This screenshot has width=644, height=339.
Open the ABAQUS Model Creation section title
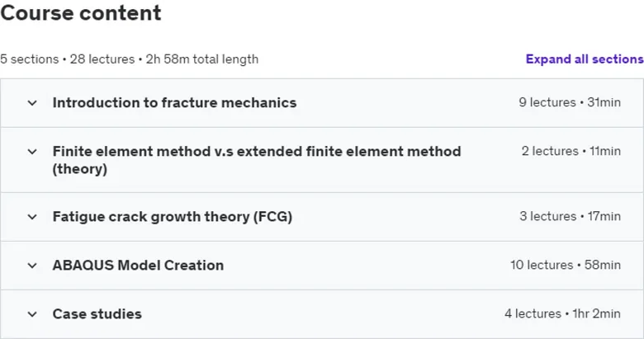click(138, 265)
